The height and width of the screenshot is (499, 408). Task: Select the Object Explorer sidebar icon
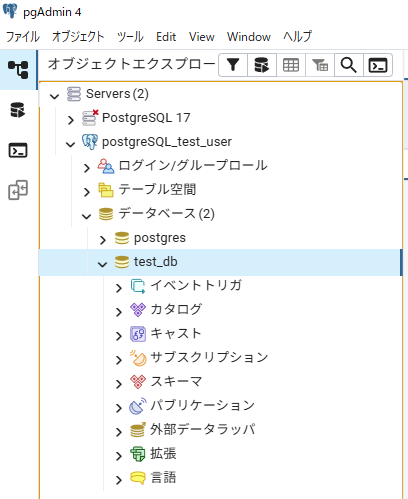point(18,70)
